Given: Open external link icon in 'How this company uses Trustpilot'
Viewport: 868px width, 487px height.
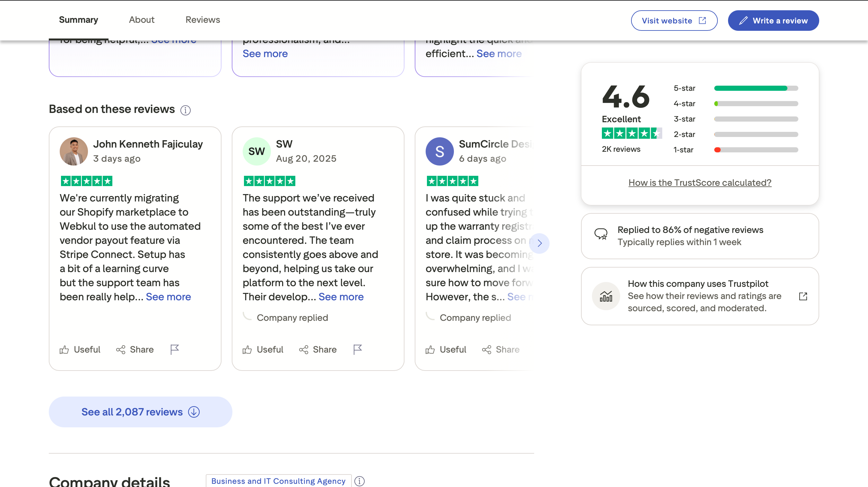Looking at the screenshot, I should (x=803, y=296).
